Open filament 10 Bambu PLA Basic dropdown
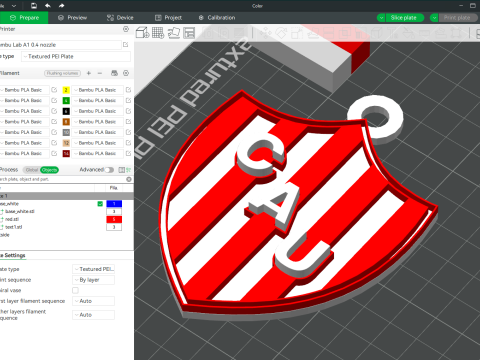 click(97, 132)
